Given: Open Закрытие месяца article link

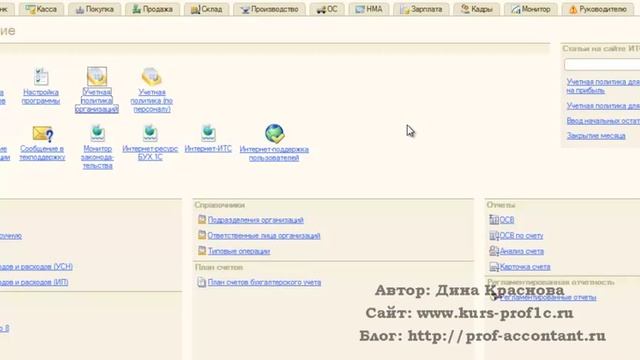Looking at the screenshot, I should (x=596, y=136).
